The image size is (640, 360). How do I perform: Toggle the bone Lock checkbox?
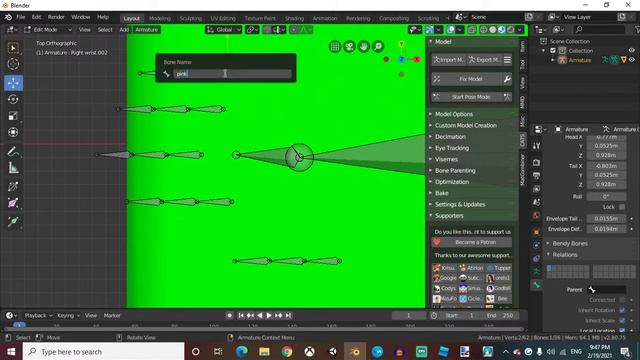622,207
